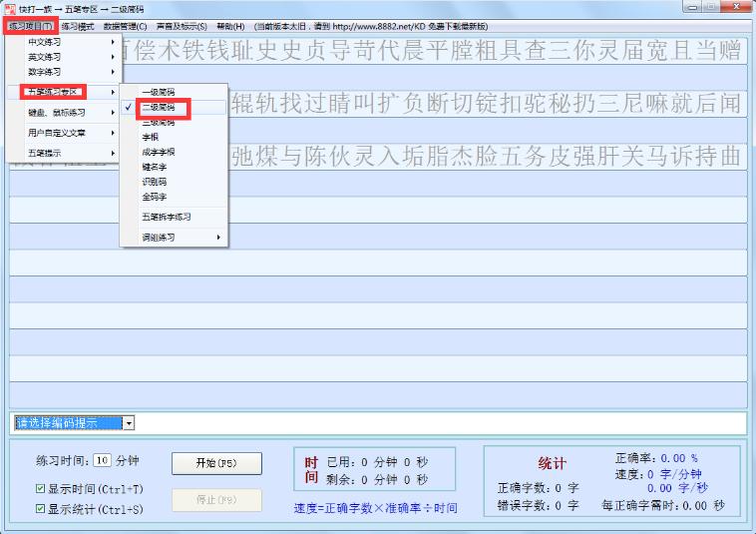Choose 字根 practice in submenu
The height and width of the screenshot is (534, 756).
tap(150, 137)
